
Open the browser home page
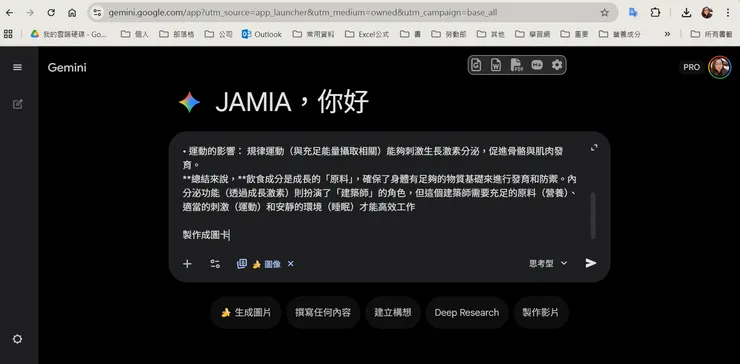click(72, 13)
